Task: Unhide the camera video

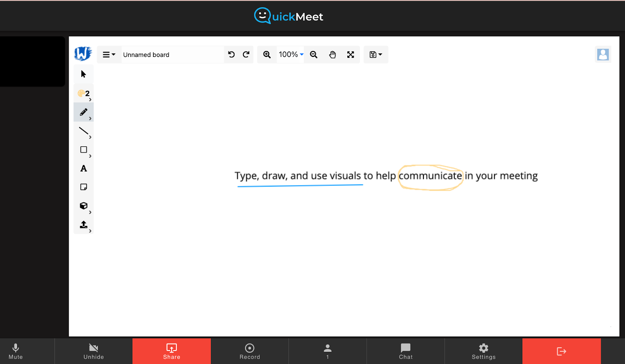Action: pos(94,351)
